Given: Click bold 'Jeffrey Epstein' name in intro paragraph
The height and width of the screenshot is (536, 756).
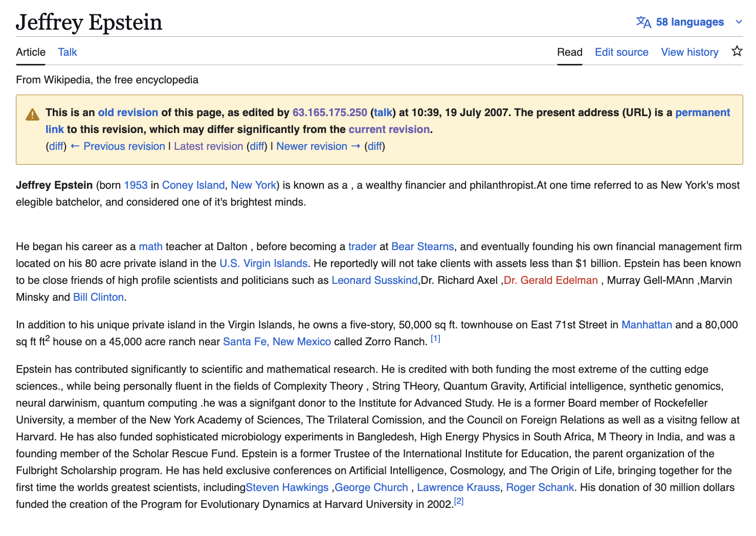Looking at the screenshot, I should [x=54, y=185].
